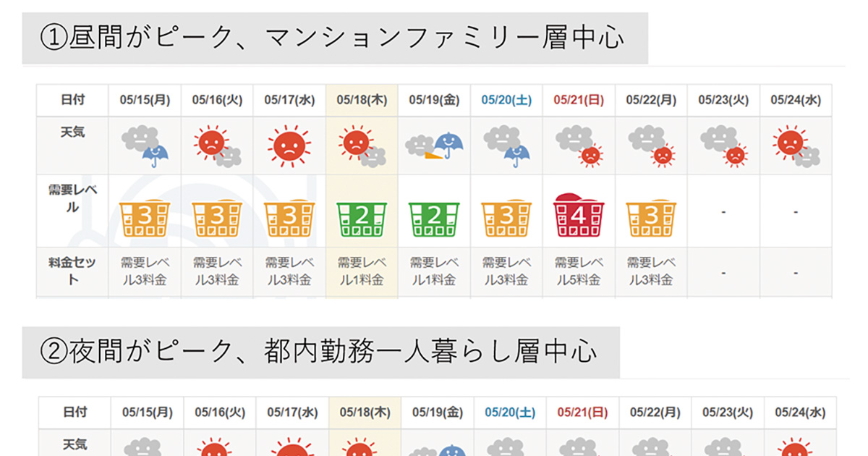This screenshot has width=868, height=456.
Task: Click the highlighted 05/18(木) header in top table
Action: (x=362, y=101)
